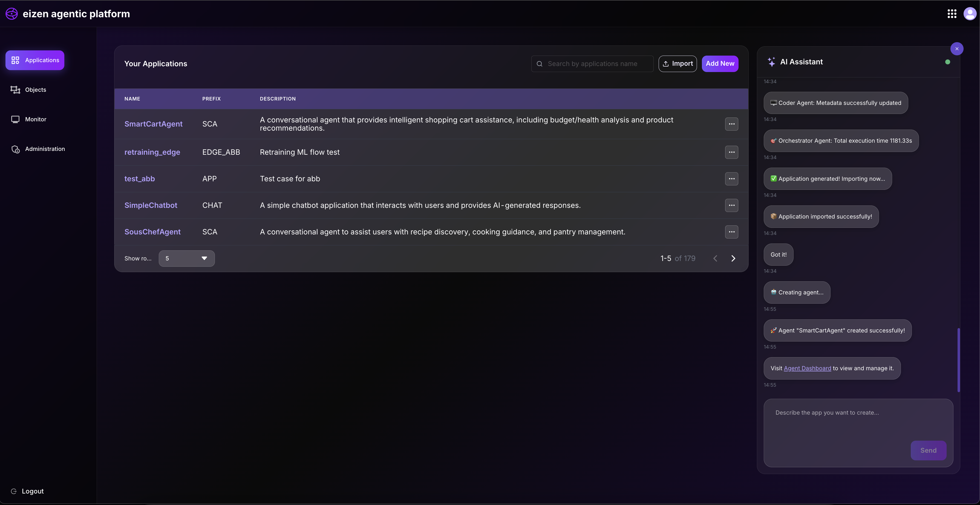The width and height of the screenshot is (980, 505).
Task: Open the SousChefAgent three-dot menu
Action: coord(731,232)
